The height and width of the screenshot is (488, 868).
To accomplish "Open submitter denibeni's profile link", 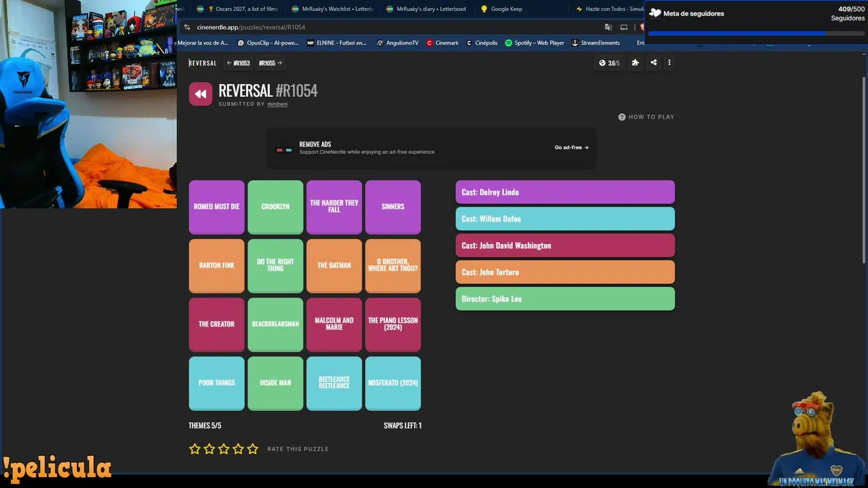I will 277,104.
